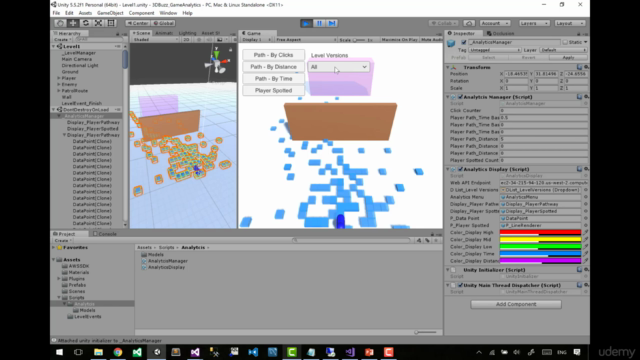Select the Rotate tool in toolbar
The width and height of the screenshot is (640, 360).
click(x=85, y=23)
